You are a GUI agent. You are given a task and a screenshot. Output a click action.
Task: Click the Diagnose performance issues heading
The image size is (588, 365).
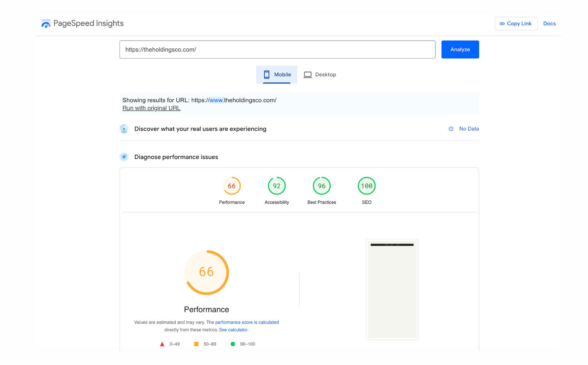[x=176, y=157]
